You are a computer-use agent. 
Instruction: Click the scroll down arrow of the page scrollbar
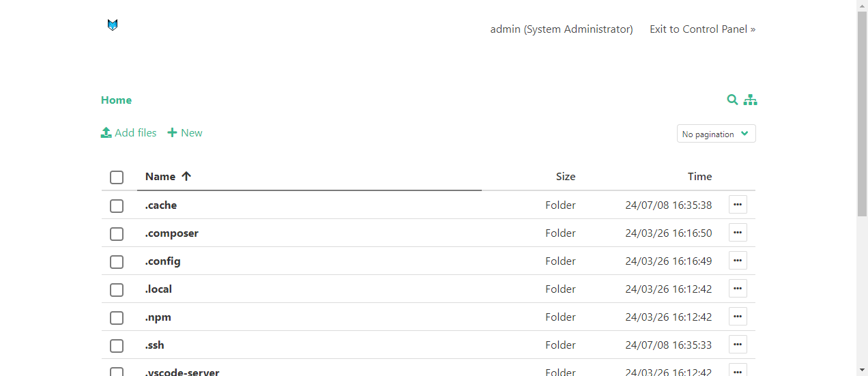pyautogui.click(x=862, y=370)
